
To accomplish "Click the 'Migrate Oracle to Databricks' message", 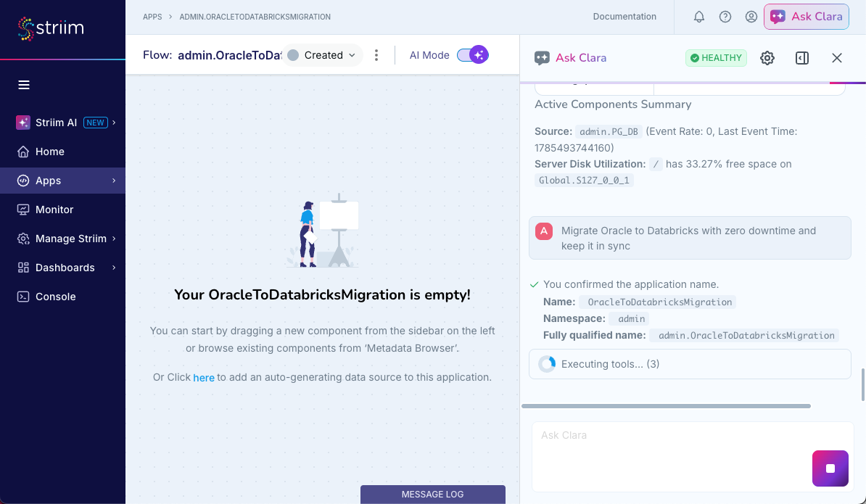I will coord(689,239).
